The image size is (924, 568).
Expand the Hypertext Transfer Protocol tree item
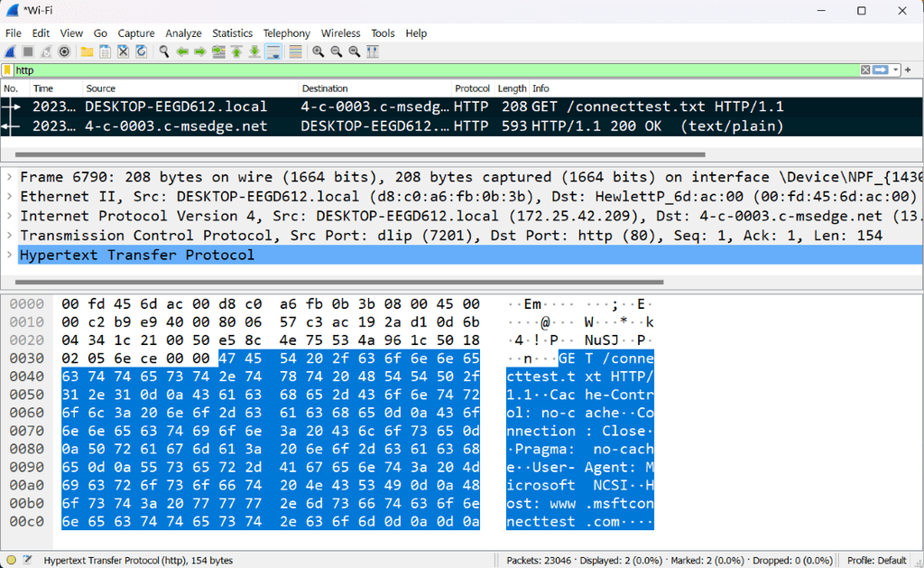pyautogui.click(x=8, y=255)
